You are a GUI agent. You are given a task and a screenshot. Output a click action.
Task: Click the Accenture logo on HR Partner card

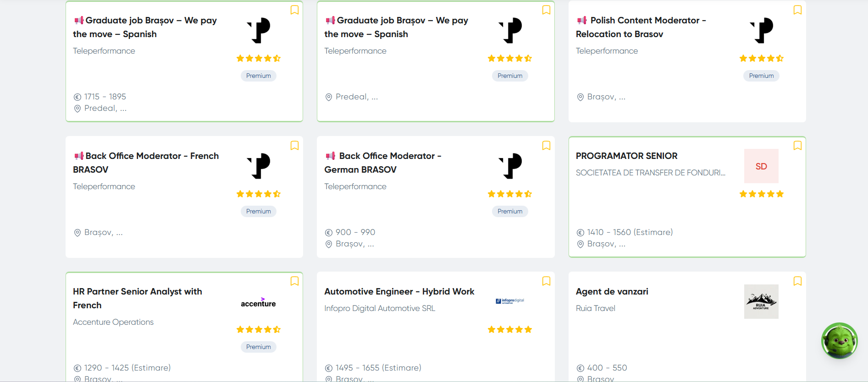coord(259,302)
